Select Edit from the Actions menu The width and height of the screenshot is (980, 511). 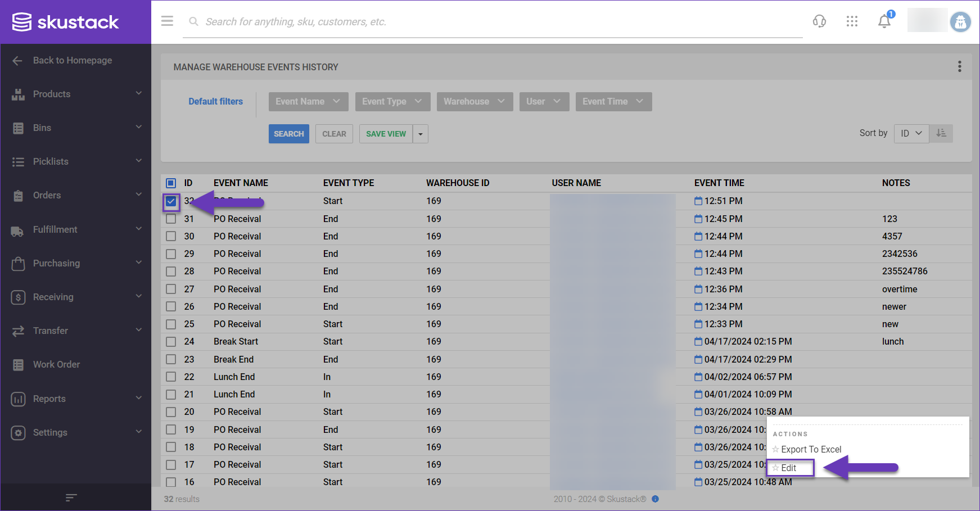click(x=789, y=468)
